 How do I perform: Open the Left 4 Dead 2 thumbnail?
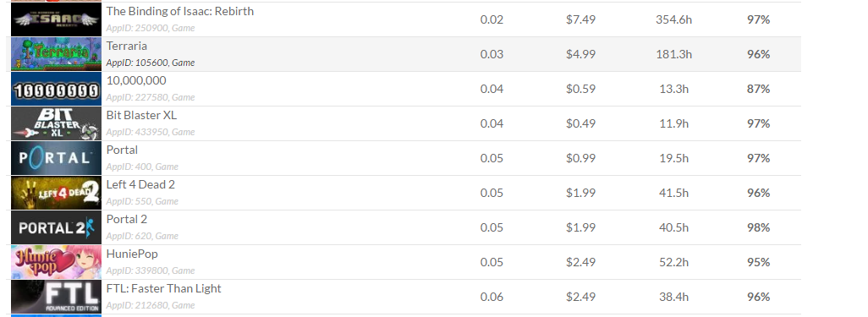pos(56,193)
